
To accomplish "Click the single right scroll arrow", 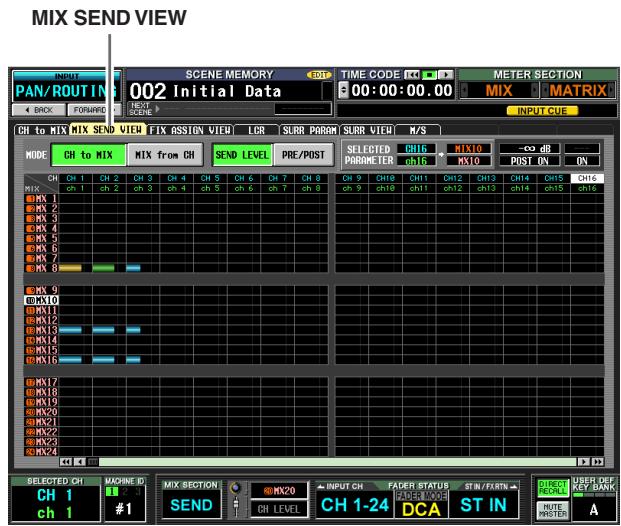I will [583, 462].
